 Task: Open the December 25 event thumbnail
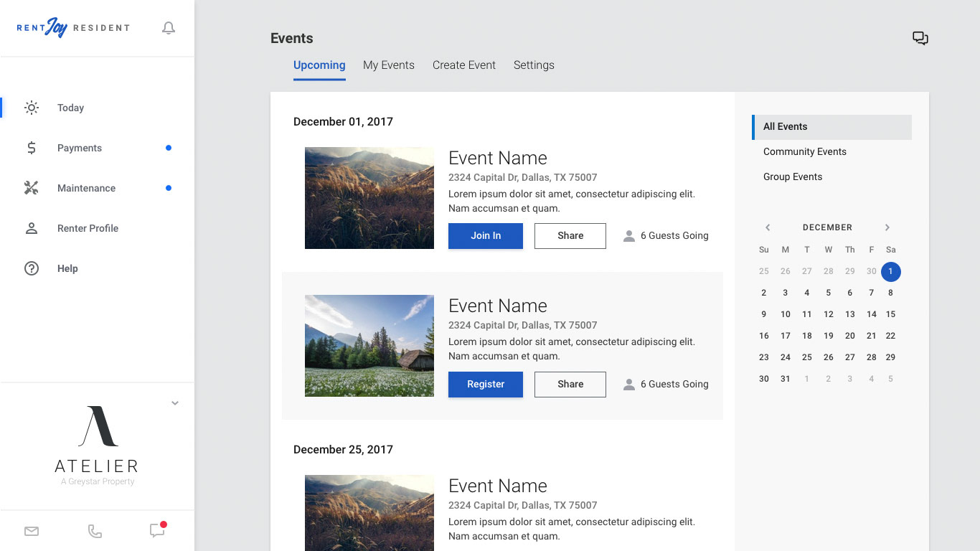(369, 513)
